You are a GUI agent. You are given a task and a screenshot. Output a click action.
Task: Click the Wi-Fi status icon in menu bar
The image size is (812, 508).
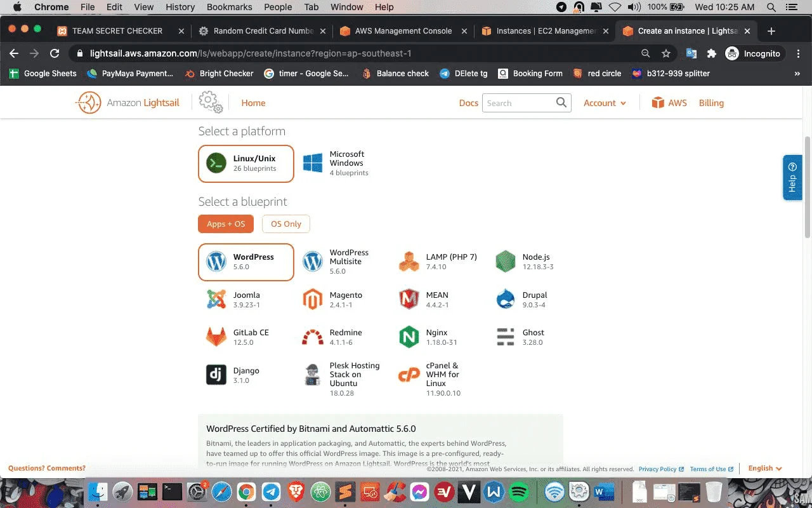(x=615, y=7)
